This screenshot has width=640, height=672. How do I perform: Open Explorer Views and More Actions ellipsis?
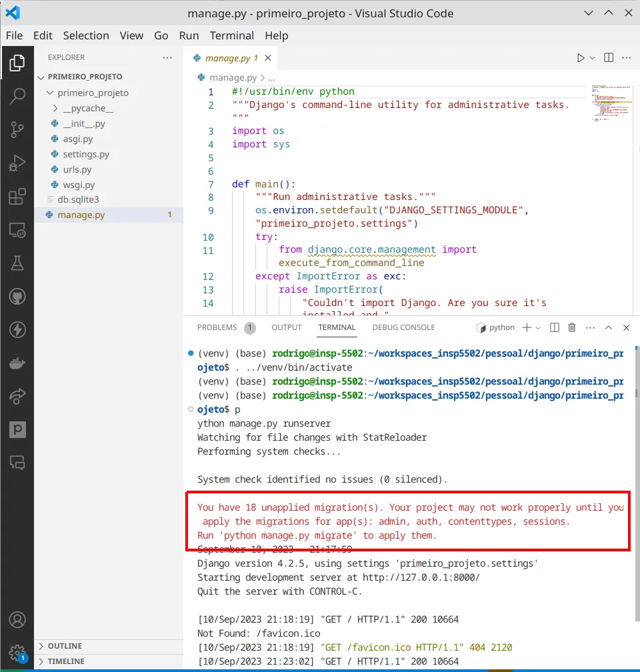[167, 57]
